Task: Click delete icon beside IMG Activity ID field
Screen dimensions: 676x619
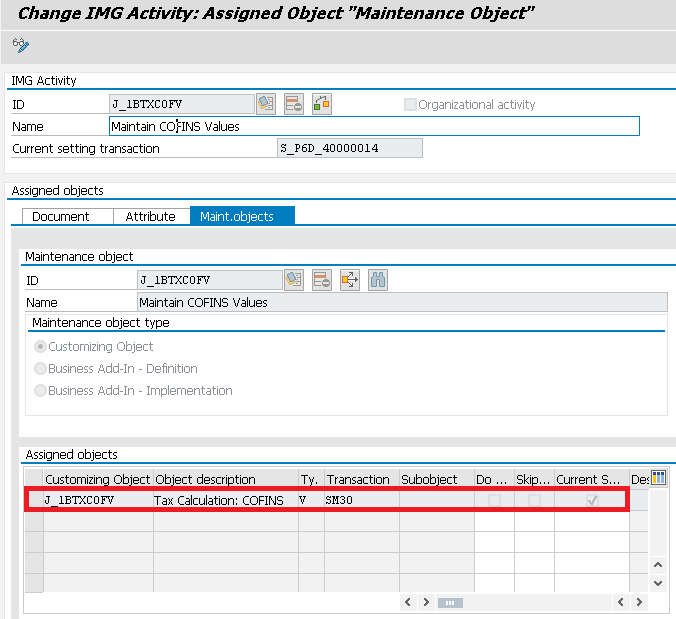Action: (x=294, y=104)
